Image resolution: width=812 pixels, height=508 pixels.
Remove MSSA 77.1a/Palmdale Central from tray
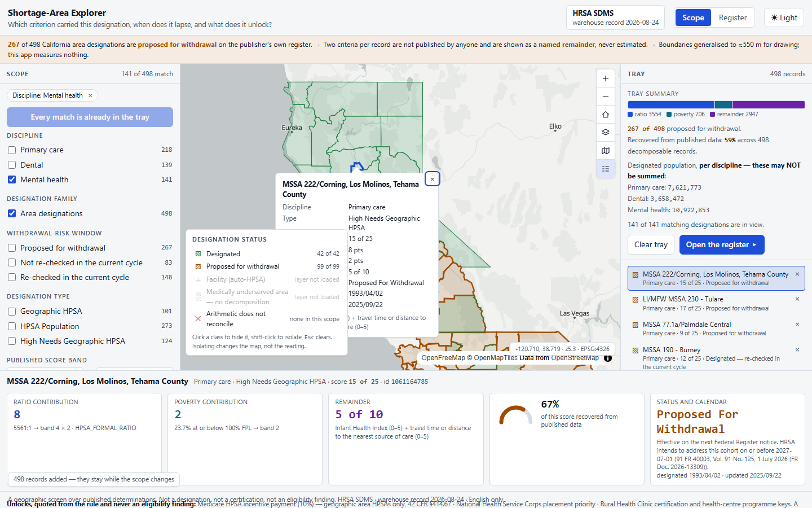(797, 325)
